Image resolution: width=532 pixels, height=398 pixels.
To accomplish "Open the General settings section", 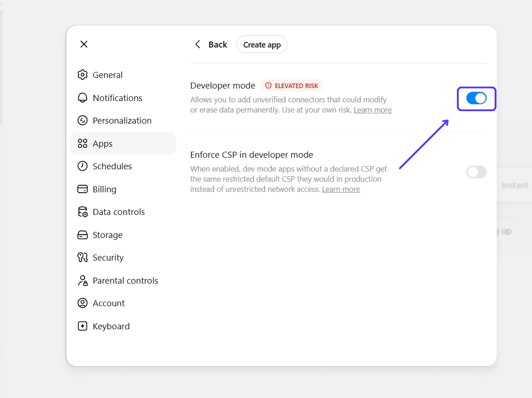I will (123, 75).
